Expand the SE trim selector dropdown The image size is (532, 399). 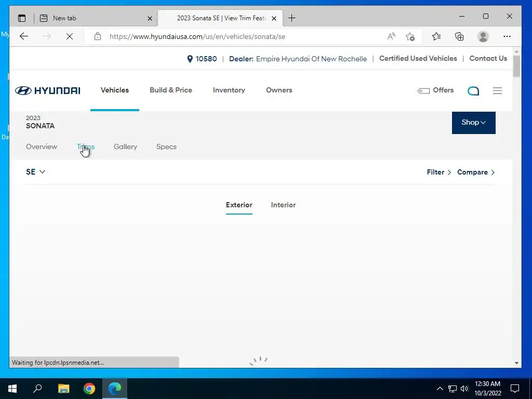tap(36, 171)
